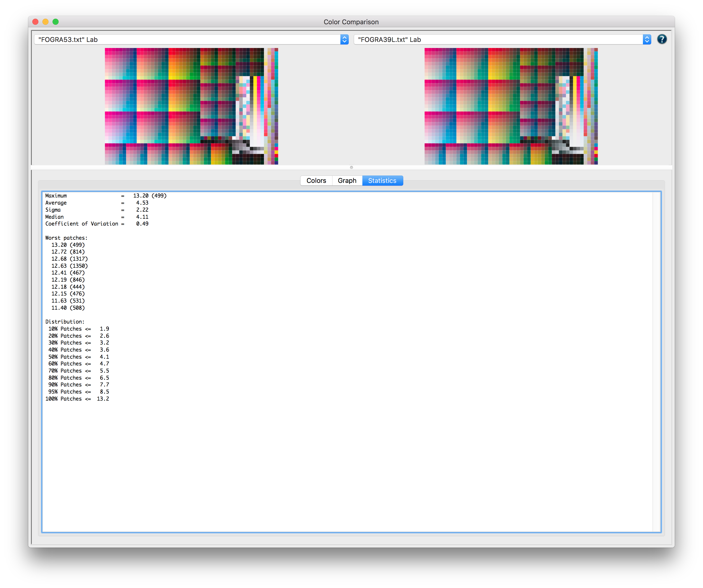Viewport: 703px width, 588px height.
Task: Click the '70% Patches <= 5.5' line
Action: pos(79,371)
